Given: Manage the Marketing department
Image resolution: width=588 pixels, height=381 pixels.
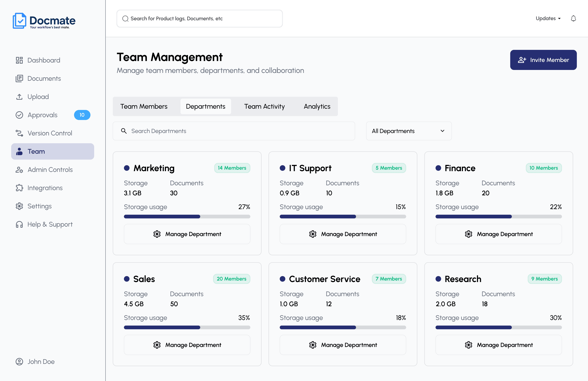Looking at the screenshot, I should click(x=187, y=234).
